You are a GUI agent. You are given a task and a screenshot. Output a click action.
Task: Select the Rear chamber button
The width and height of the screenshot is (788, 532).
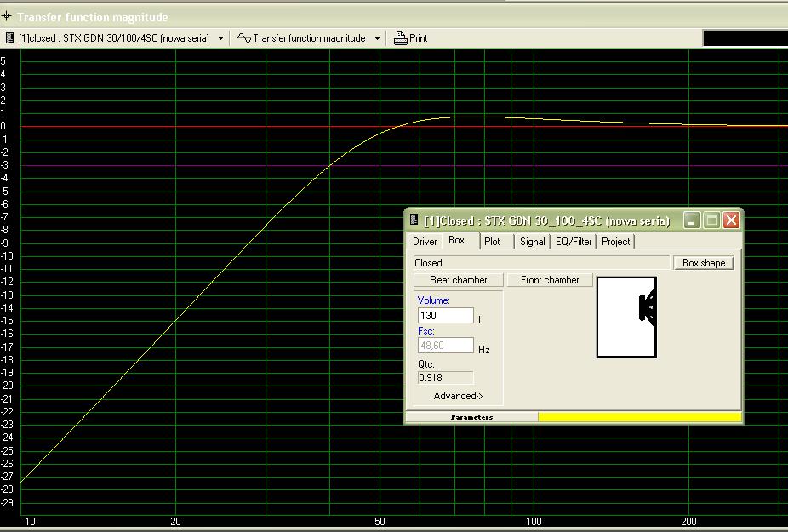458,280
